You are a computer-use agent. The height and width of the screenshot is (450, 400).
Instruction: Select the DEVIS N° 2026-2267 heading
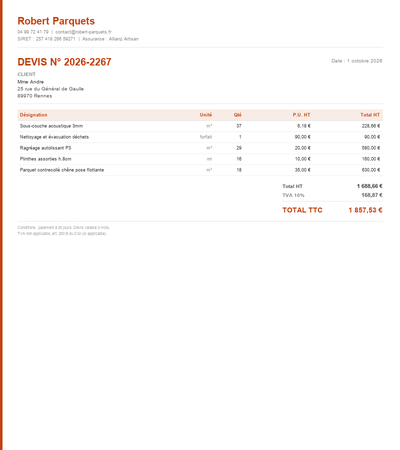(64, 62)
